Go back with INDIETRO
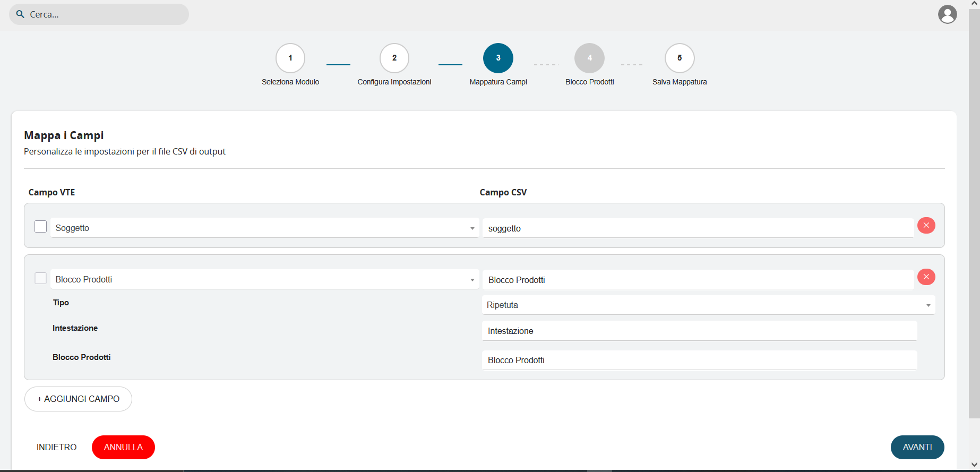This screenshot has width=980, height=472. (56, 447)
